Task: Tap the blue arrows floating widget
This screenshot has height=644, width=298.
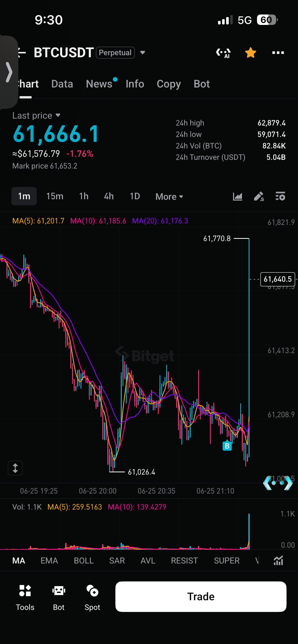Action: tap(278, 483)
